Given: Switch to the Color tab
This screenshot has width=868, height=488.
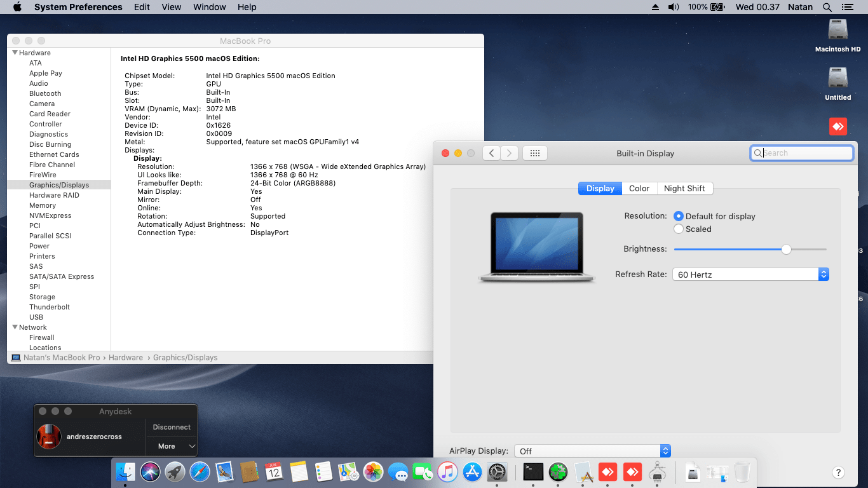Looking at the screenshot, I should [639, 188].
